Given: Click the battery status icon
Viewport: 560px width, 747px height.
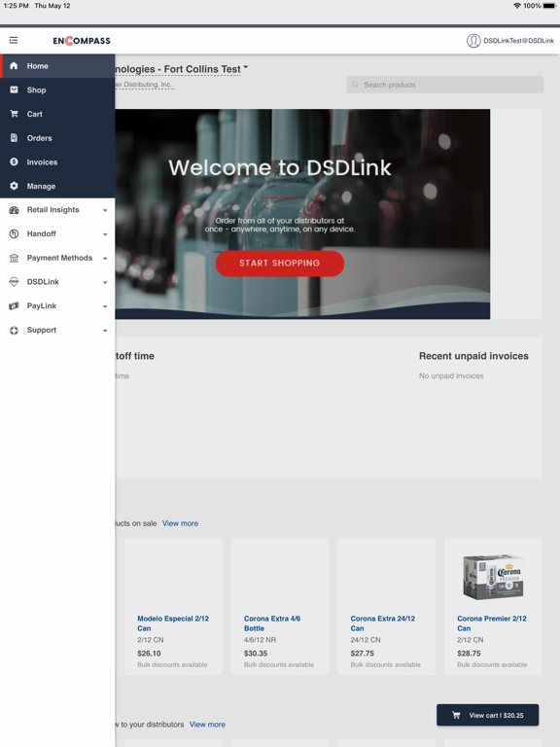Looking at the screenshot, I should pos(549,6).
